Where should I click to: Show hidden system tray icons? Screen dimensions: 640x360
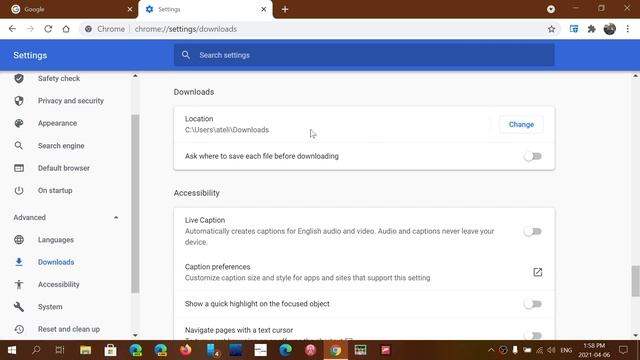(x=491, y=350)
